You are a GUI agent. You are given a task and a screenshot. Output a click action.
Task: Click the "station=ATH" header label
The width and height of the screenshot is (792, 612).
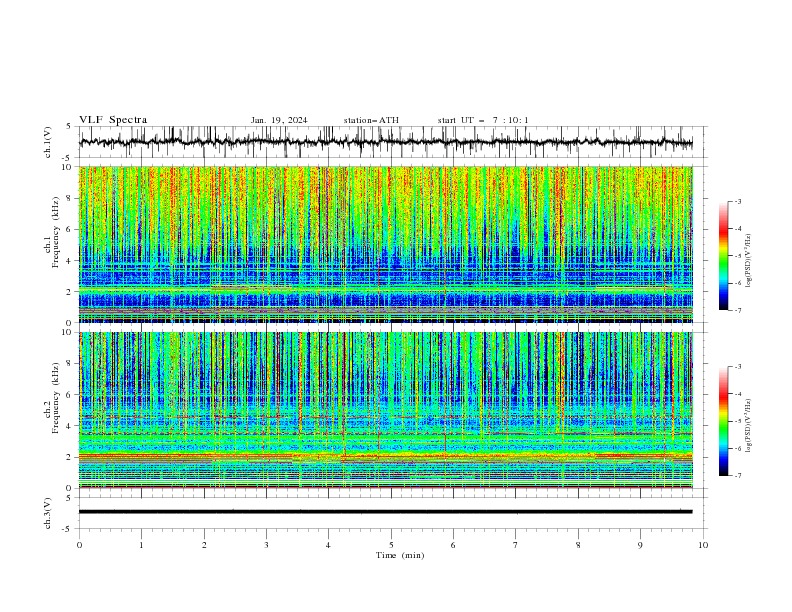tap(371, 120)
